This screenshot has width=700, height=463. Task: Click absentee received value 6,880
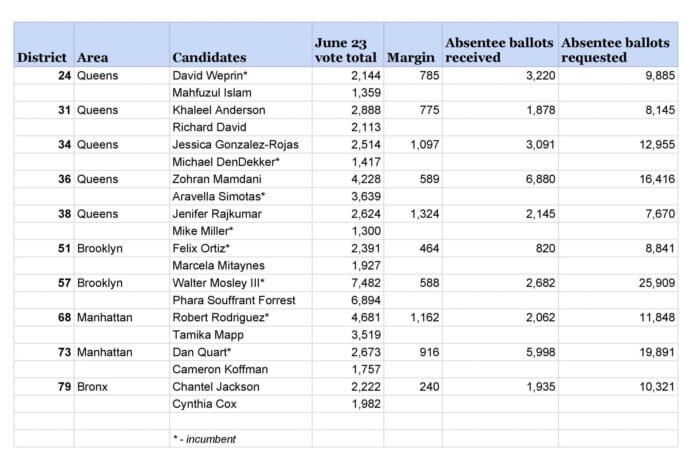[x=500, y=179]
